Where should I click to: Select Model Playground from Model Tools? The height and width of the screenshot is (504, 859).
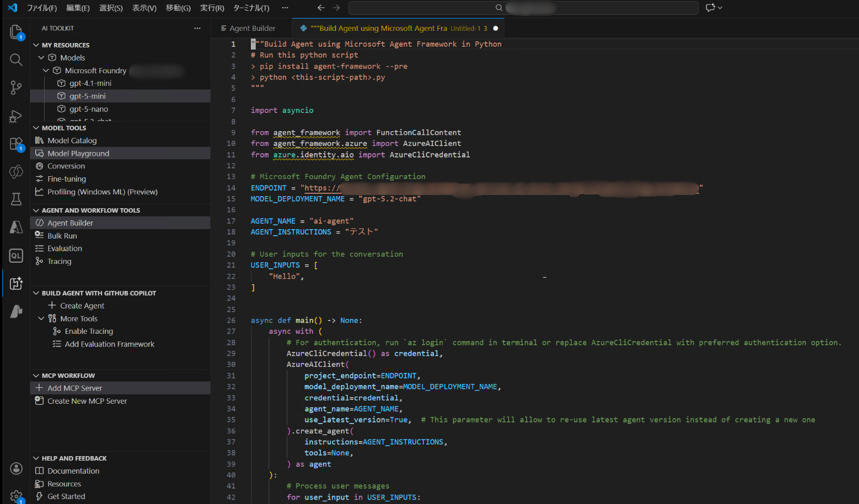(78, 153)
